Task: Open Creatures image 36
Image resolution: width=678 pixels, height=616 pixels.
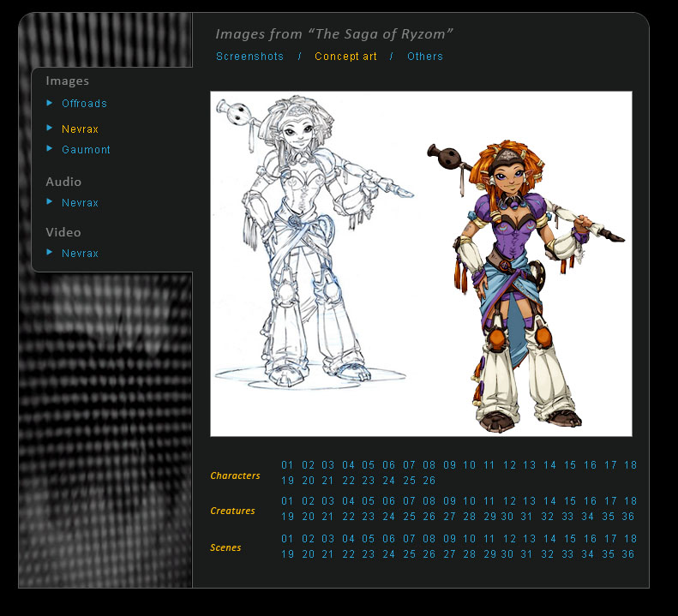Action: [x=627, y=517]
